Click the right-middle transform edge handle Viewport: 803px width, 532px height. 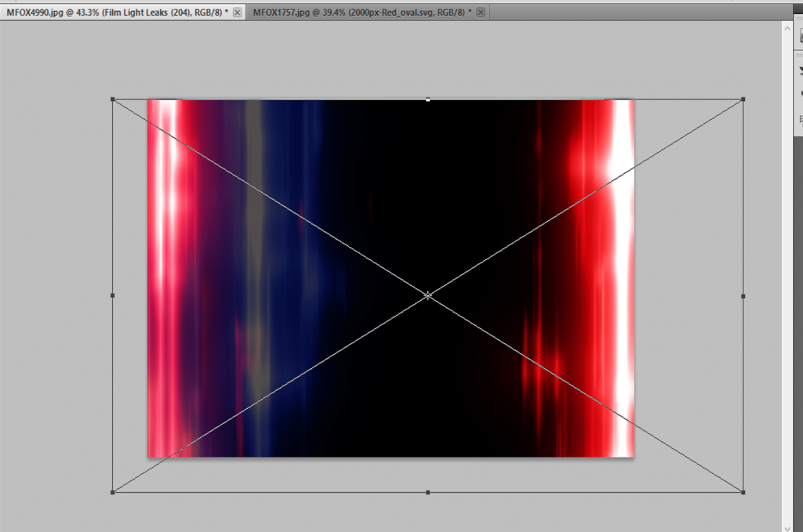point(743,295)
